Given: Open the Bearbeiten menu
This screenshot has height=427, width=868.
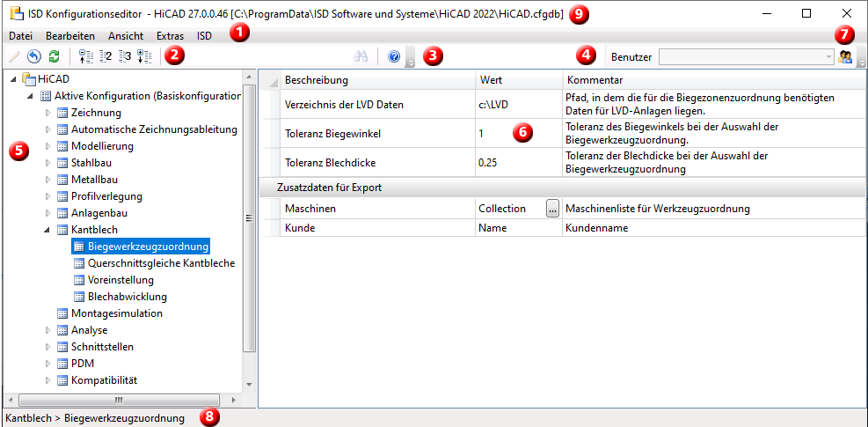Looking at the screenshot, I should (x=70, y=36).
